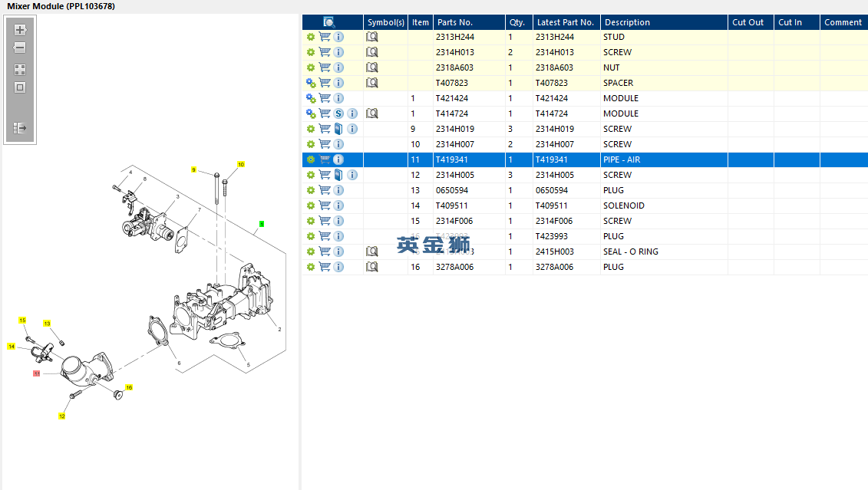Select callout 16 on the diagram
868x490 pixels.
pos(129,387)
